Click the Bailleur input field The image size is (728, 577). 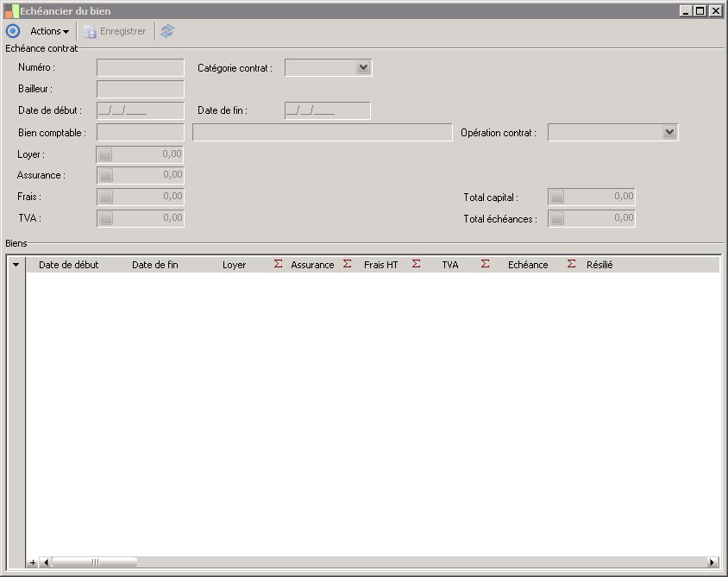coord(141,89)
